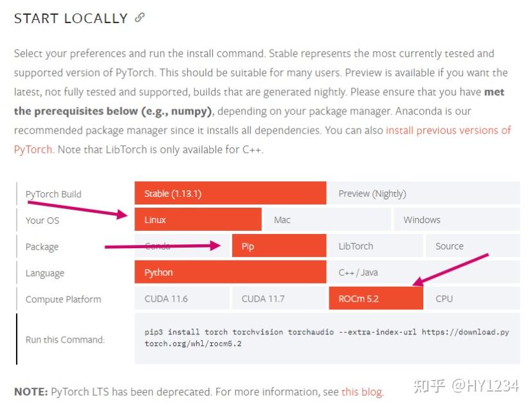
Task: Select the Stable (1.13.1) build option
Action: click(x=230, y=194)
